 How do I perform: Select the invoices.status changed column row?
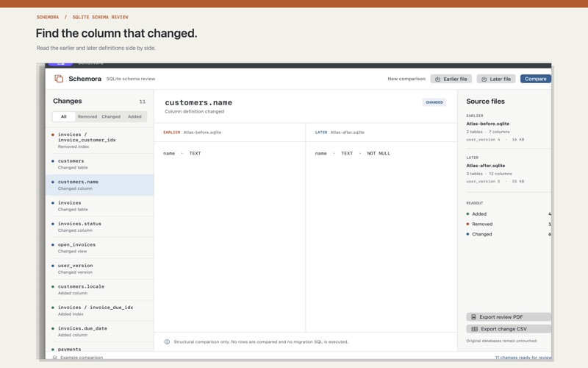click(100, 227)
